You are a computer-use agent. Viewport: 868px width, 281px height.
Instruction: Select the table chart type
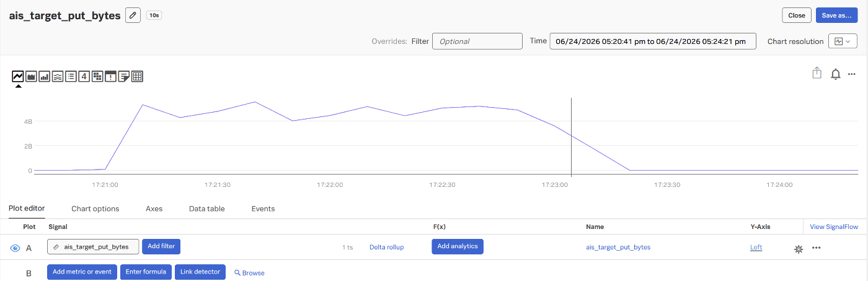[138, 76]
